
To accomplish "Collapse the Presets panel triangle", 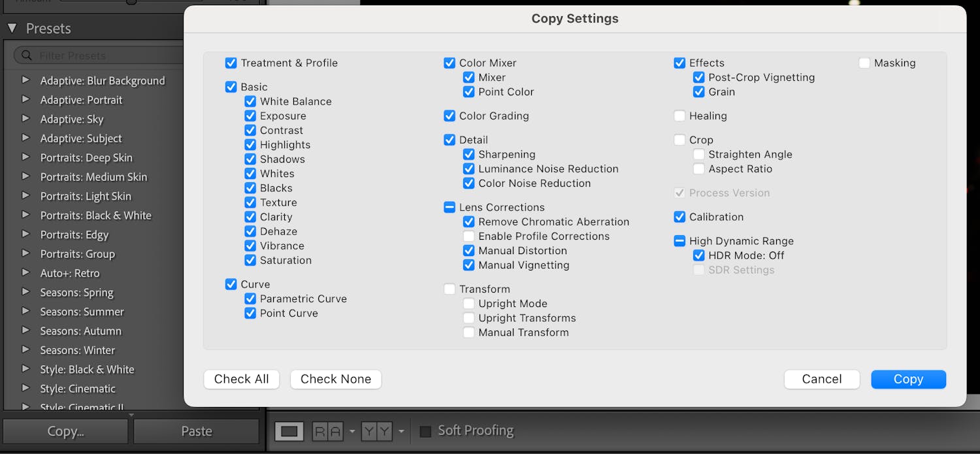I will (12, 28).
